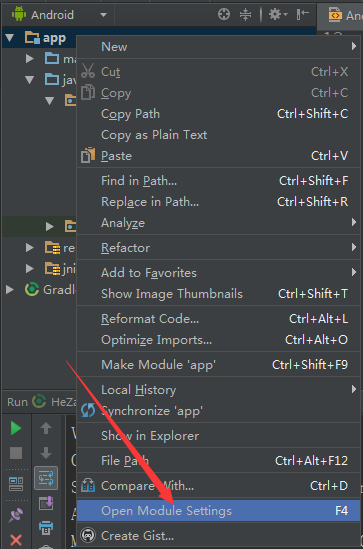The height and width of the screenshot is (549, 363).
Task: Click the down arrow stack trace icon
Action: tap(46, 453)
